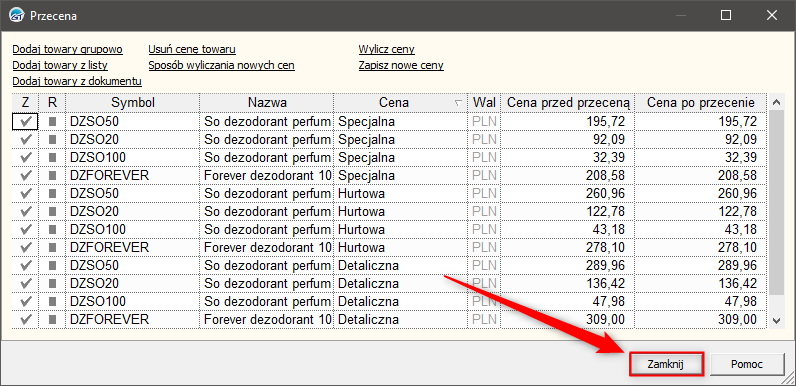
Task: Open Dodaj towary grupowo link
Action: coord(68,49)
